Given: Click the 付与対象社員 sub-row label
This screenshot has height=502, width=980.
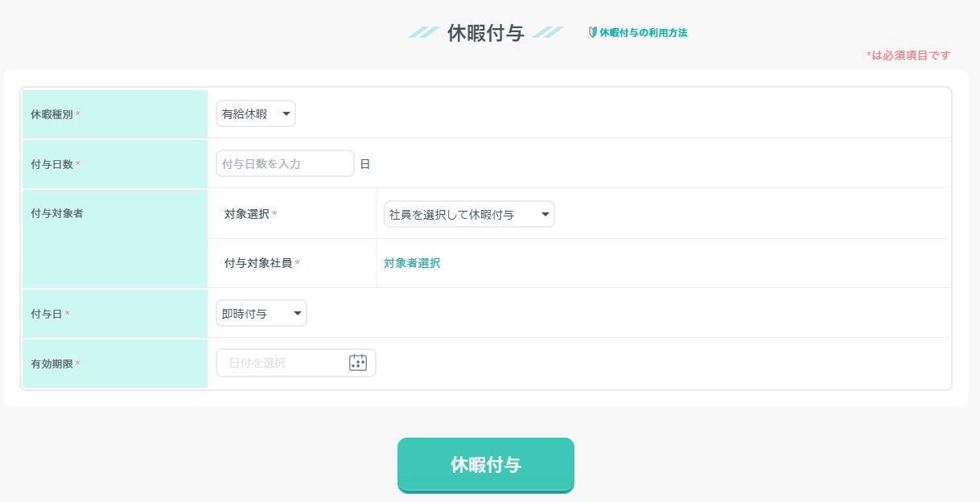Looking at the screenshot, I should (x=258, y=263).
